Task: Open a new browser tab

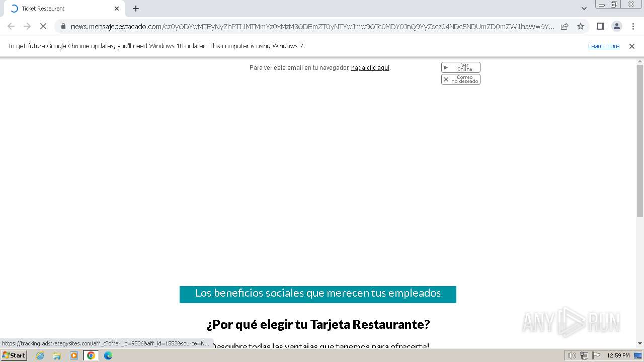Action: tap(136, 9)
